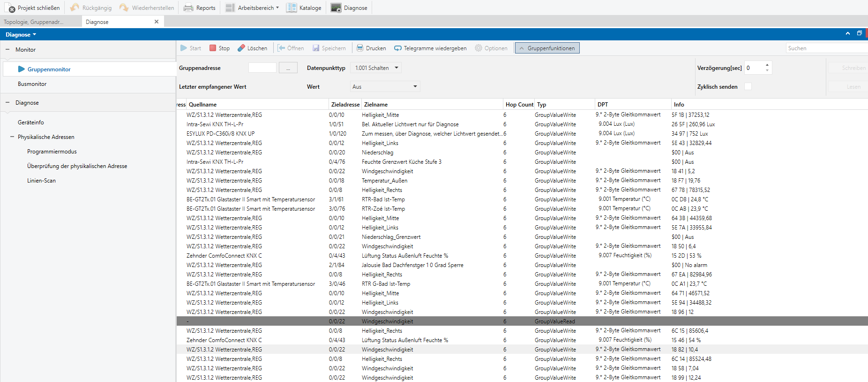Click the Drucken printer icon

tap(360, 48)
